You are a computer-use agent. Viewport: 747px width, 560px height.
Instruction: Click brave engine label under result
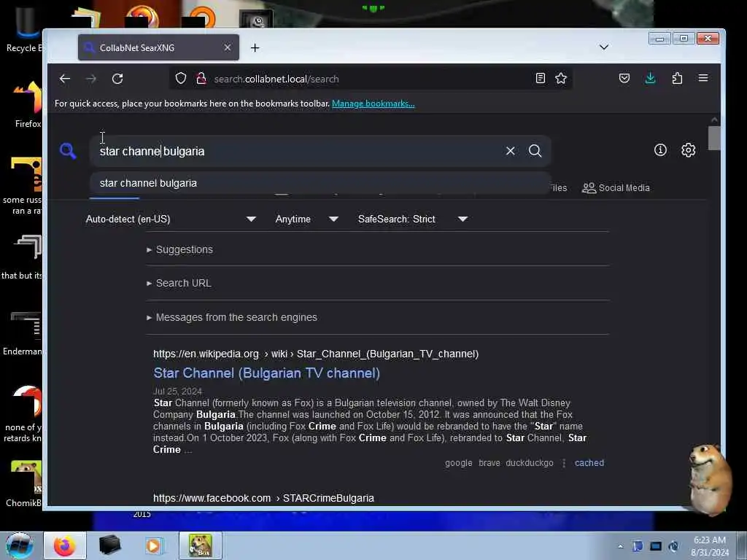pyautogui.click(x=489, y=463)
